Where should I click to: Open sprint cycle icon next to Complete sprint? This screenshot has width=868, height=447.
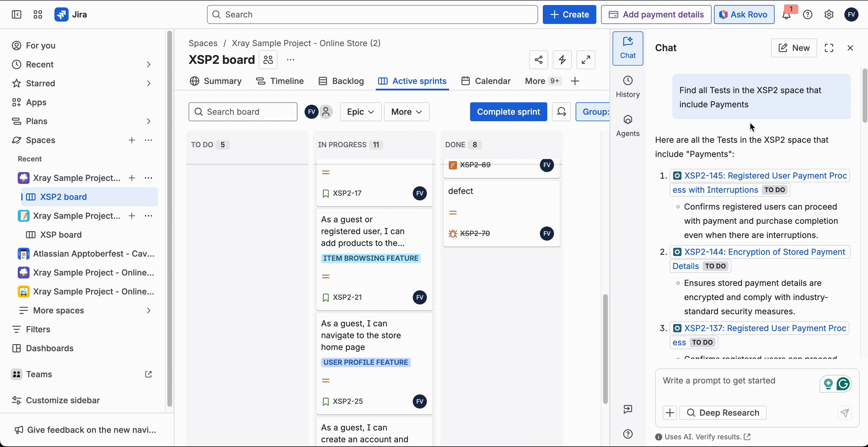point(561,111)
